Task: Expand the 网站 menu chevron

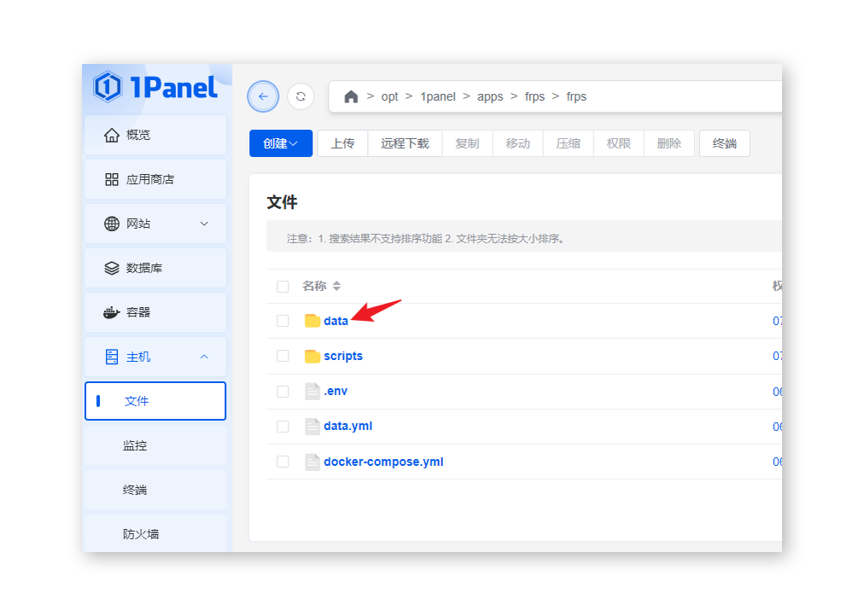Action: (x=204, y=224)
